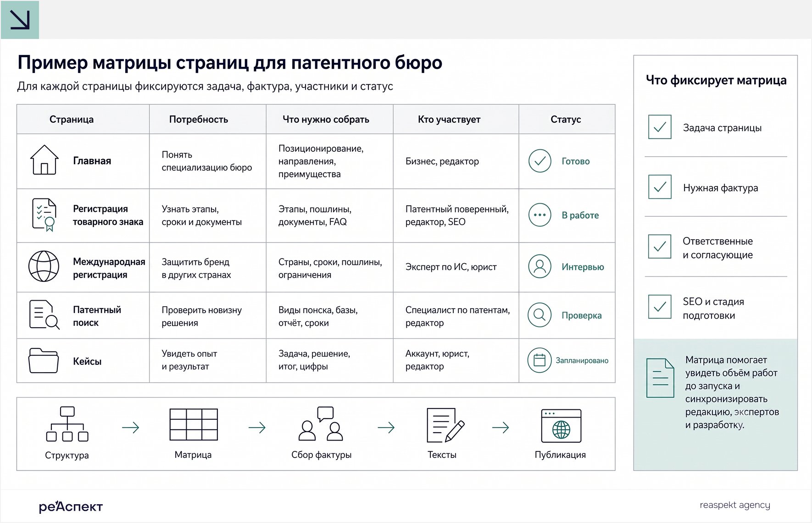Click the Кейсы page name
812x523 pixels.
87,361
